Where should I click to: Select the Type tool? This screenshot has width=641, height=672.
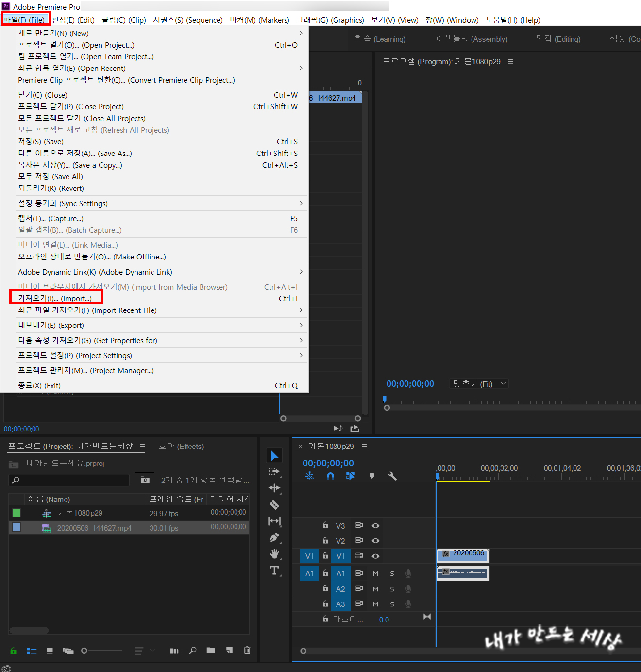pyautogui.click(x=274, y=570)
